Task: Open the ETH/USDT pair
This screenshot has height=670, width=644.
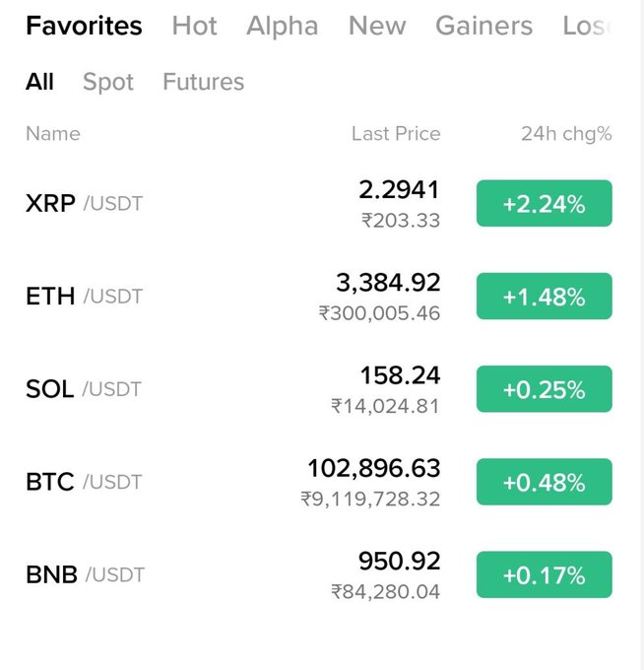Action: point(84,297)
